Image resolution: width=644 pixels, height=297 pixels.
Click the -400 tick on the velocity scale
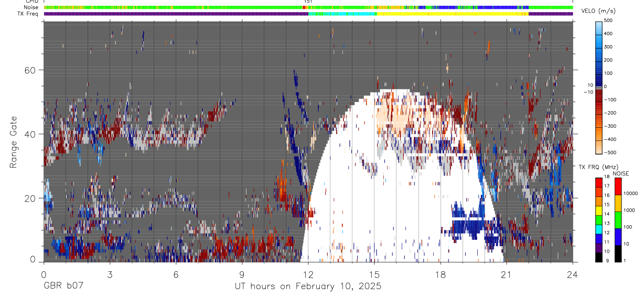pyautogui.click(x=610, y=139)
